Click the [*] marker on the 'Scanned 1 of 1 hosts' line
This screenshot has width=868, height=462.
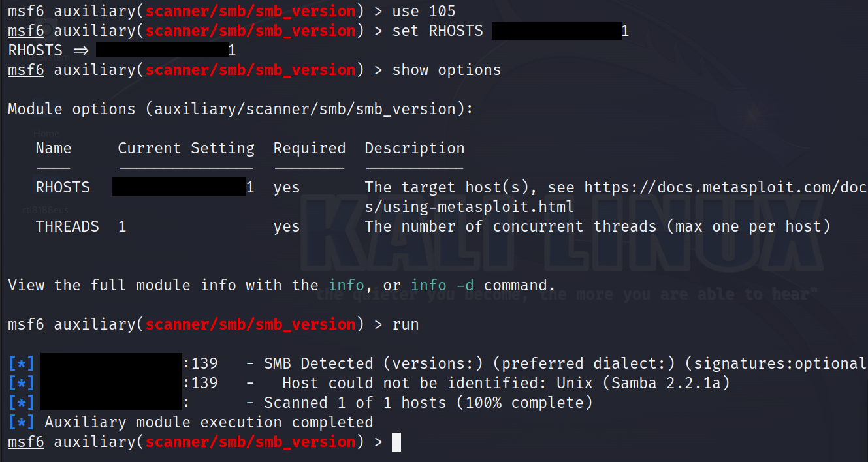22,403
